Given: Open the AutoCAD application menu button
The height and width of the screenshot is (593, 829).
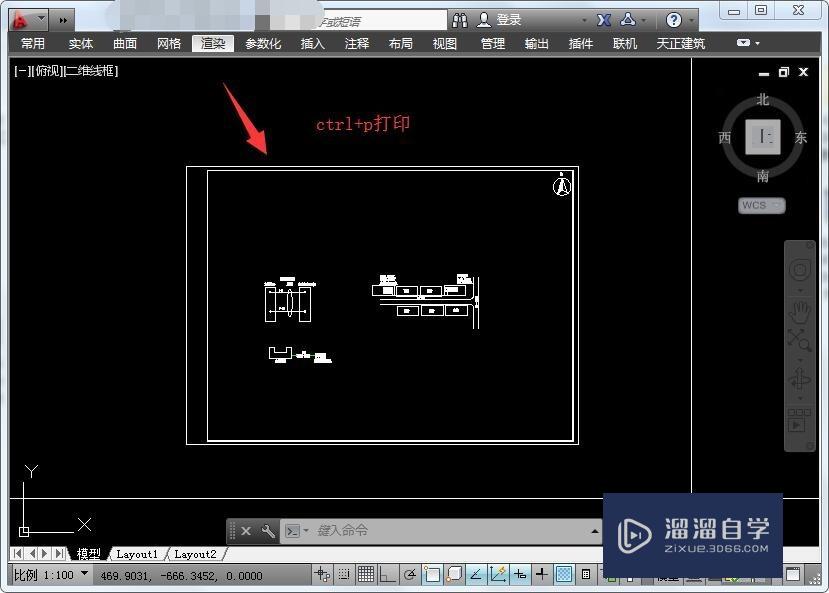Looking at the screenshot, I should [x=29, y=21].
